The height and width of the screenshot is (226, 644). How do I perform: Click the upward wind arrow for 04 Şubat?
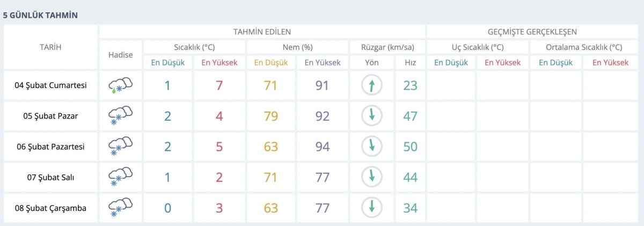coord(371,85)
